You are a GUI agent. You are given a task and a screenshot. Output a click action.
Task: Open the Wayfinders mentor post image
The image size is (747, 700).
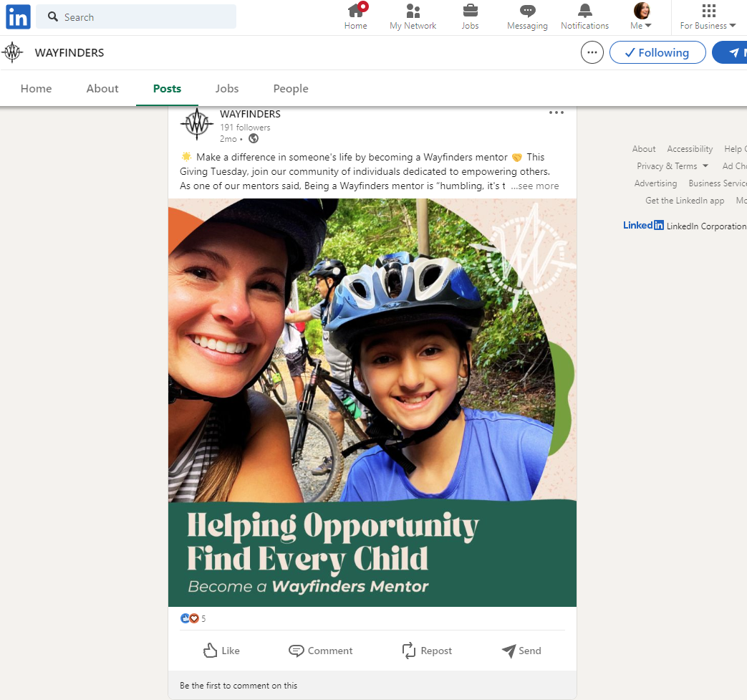372,402
